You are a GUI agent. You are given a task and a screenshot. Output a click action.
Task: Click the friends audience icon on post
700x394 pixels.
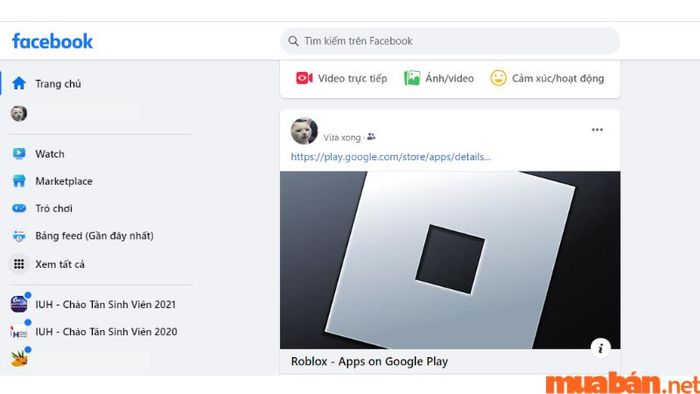pos(371,137)
